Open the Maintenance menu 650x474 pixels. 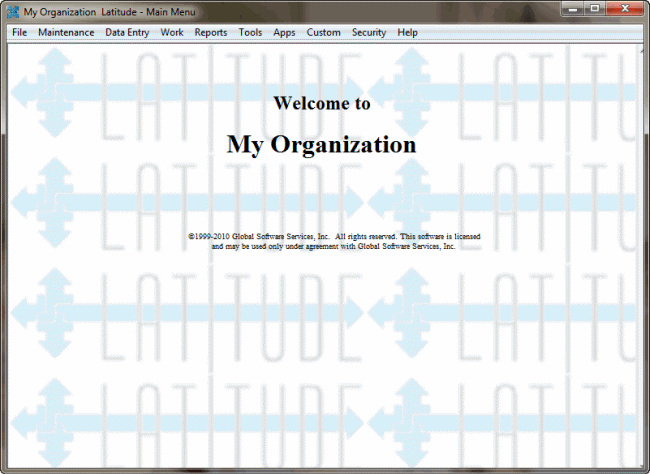coord(66,32)
